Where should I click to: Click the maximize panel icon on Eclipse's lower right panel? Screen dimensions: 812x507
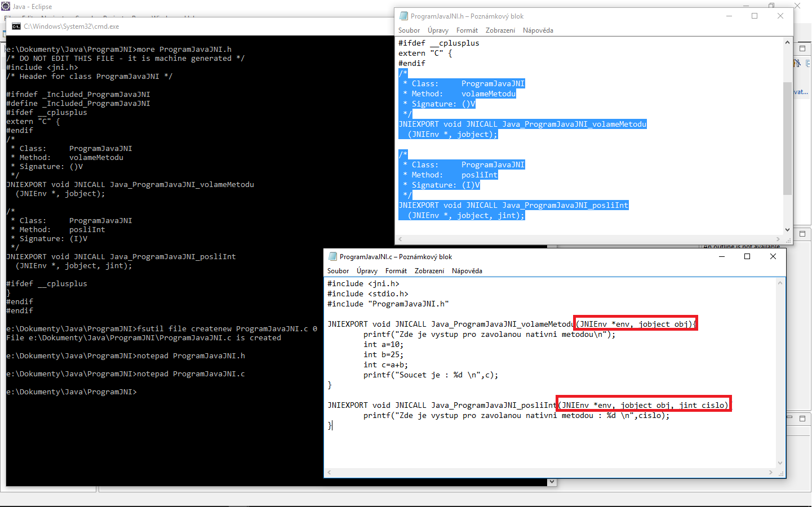tap(802, 418)
